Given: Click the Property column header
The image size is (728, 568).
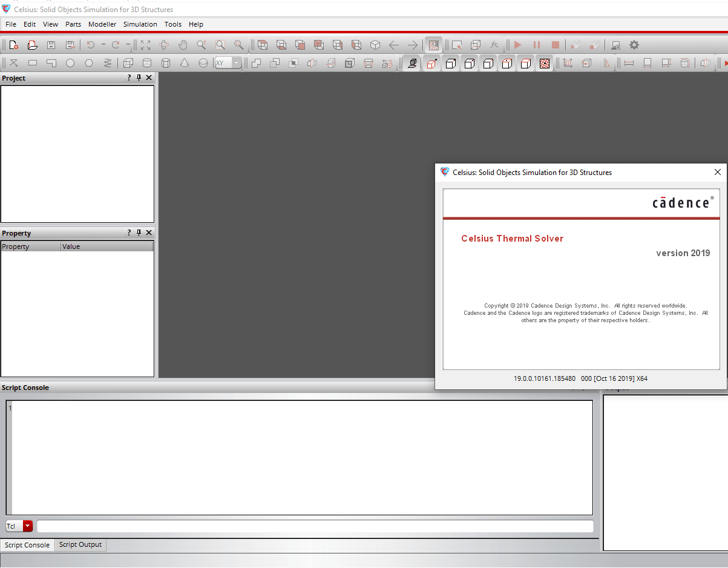Looking at the screenshot, I should tap(31, 246).
